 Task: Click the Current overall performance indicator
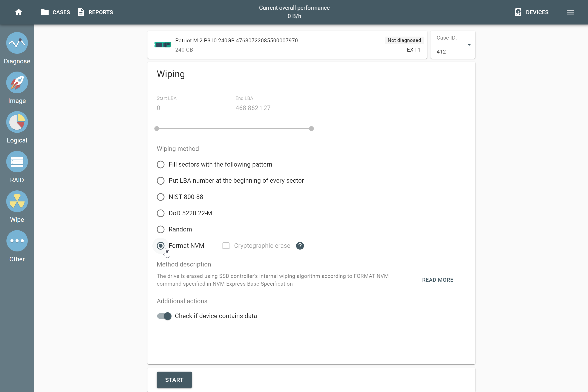(x=294, y=12)
